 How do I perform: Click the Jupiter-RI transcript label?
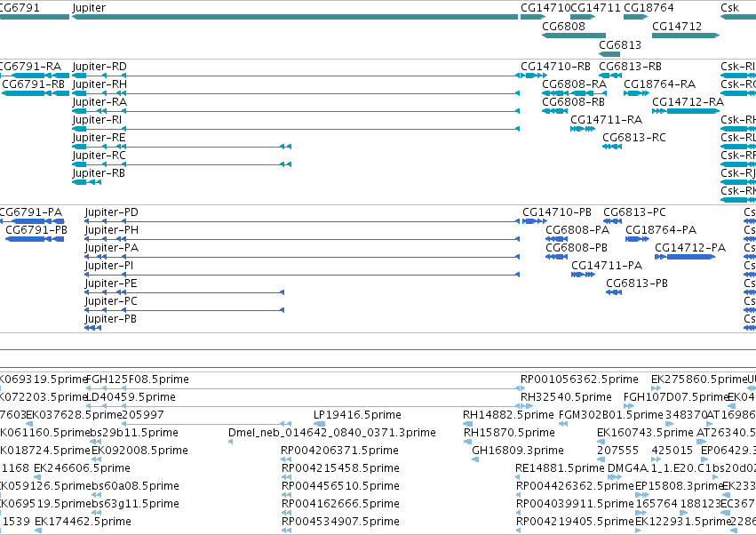tap(97, 120)
